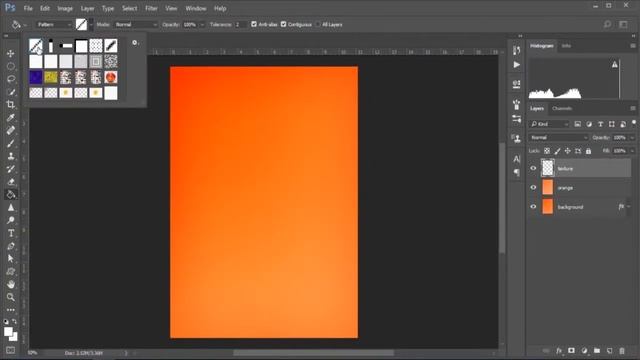The height and width of the screenshot is (360, 640).
Task: Select the Move tool
Action: 11,53
